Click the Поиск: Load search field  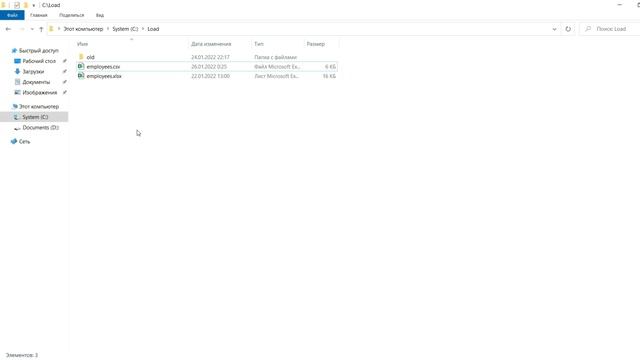coord(611,29)
